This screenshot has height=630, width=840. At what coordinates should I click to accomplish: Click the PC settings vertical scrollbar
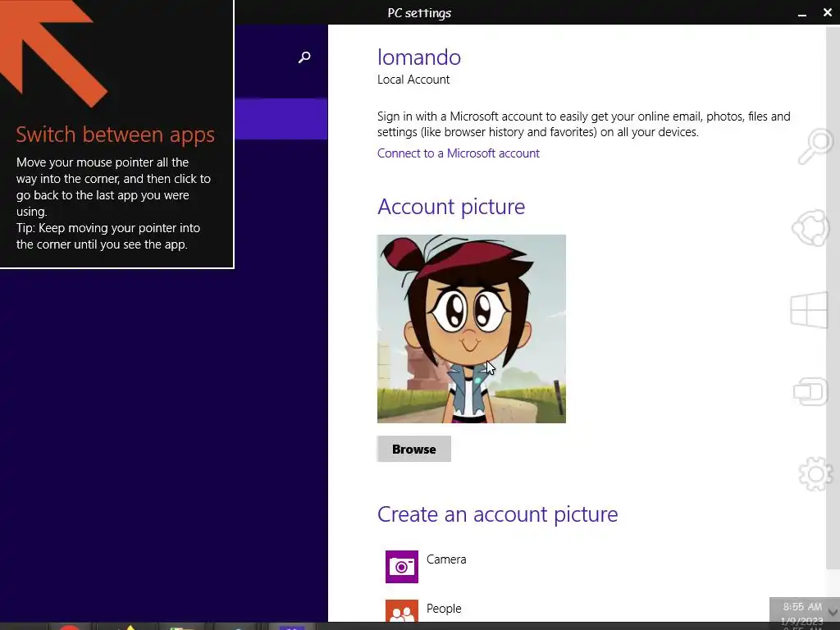point(833,297)
